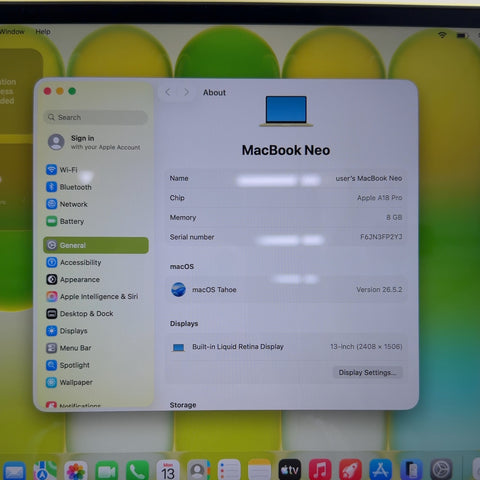Click the 'About' page title
The image size is (480, 480).
click(x=214, y=92)
